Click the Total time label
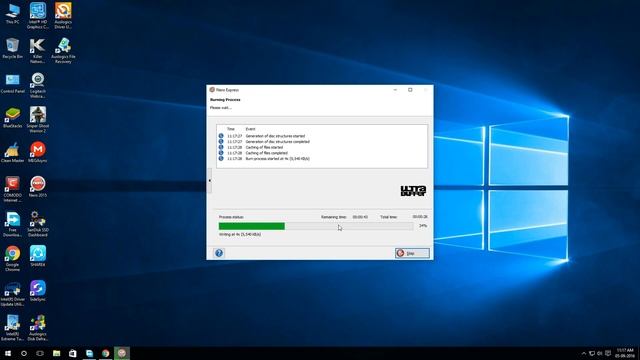 (x=388, y=217)
